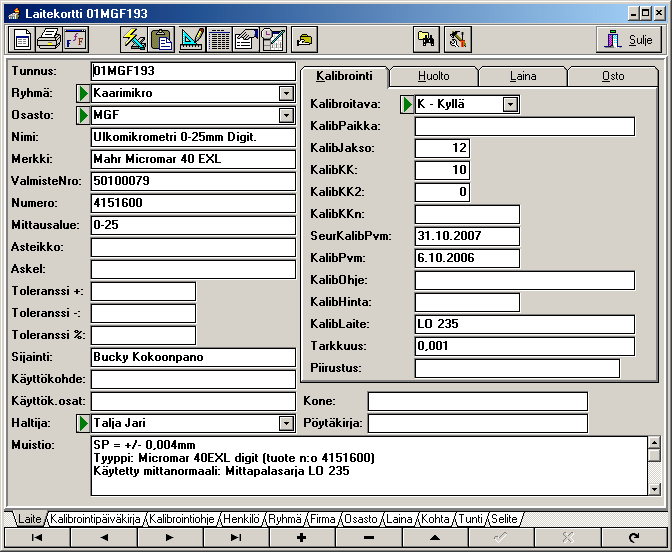Viewport: 672px width, 552px height.
Task: Click the Muistio memo scrollbar down arrow
Action: (x=654, y=489)
